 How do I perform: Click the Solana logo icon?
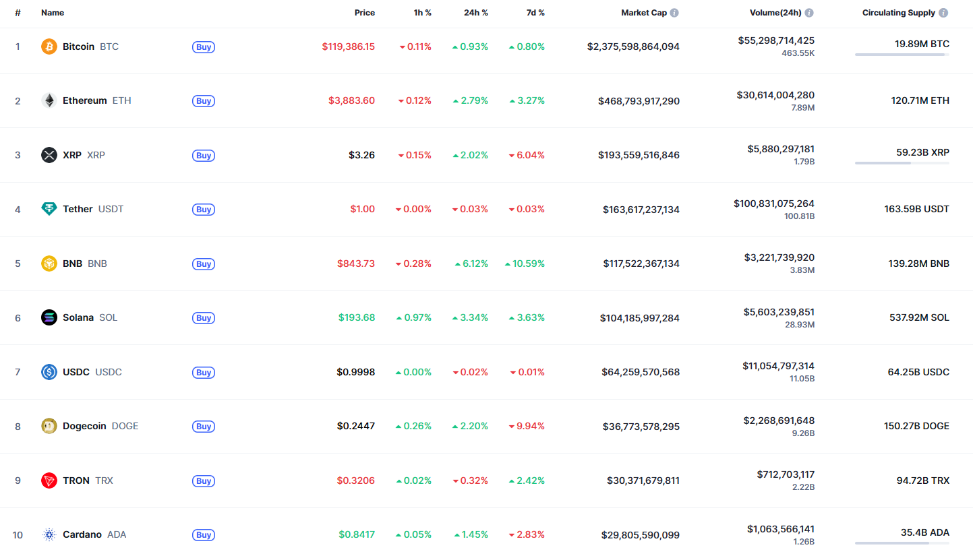pos(49,317)
